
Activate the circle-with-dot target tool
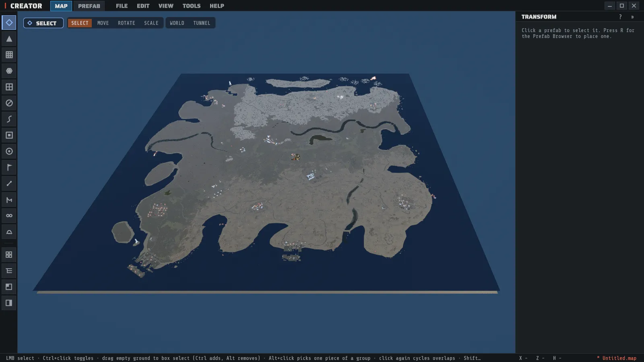point(9,151)
